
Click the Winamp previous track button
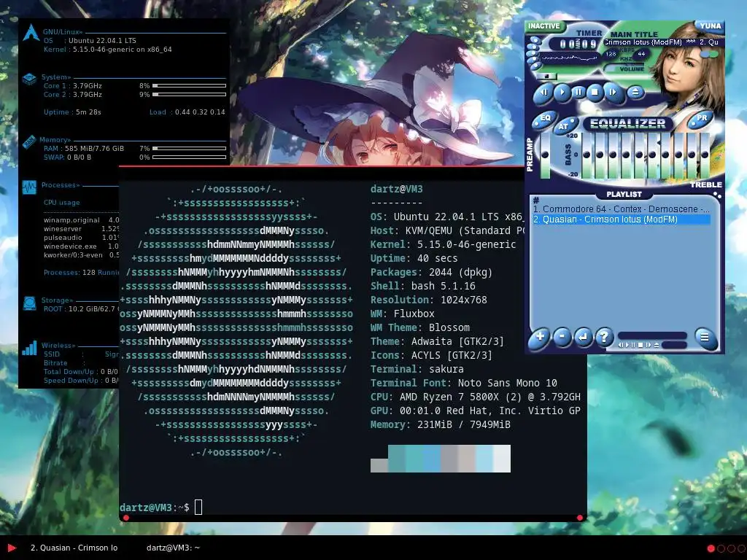pos(543,93)
